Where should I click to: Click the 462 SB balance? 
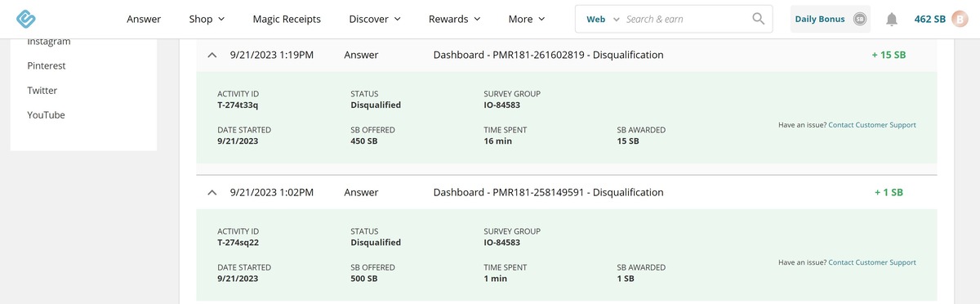(930, 19)
